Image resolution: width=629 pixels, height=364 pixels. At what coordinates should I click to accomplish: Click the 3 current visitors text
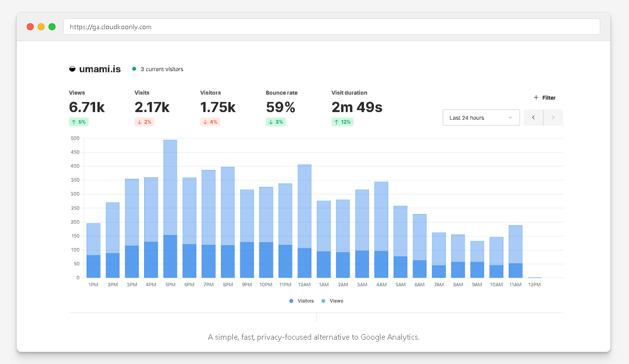[162, 69]
